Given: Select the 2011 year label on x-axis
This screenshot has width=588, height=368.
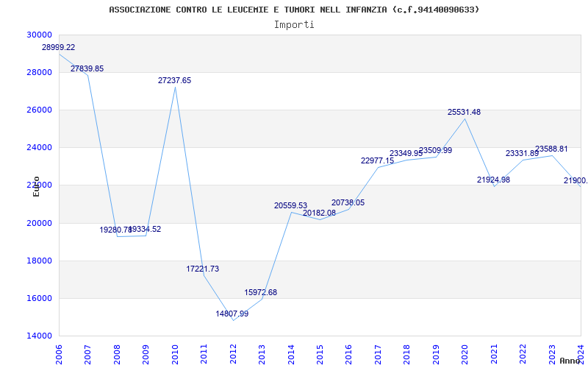Looking at the screenshot, I should (204, 355).
